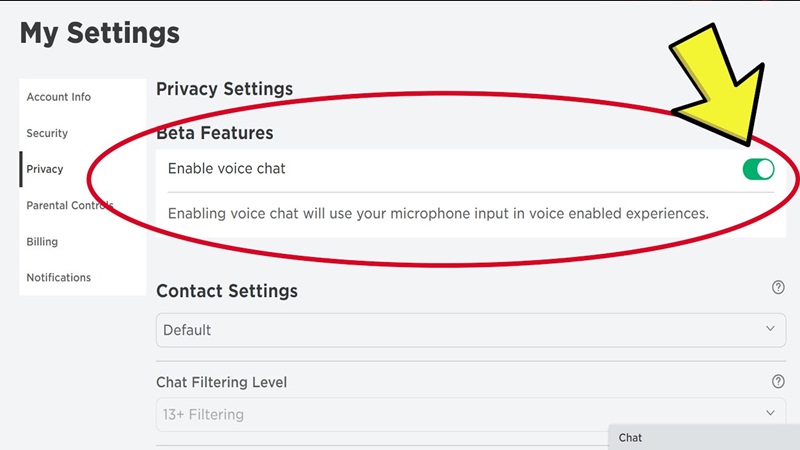Click the voice chat microphone description text

pyautogui.click(x=438, y=213)
